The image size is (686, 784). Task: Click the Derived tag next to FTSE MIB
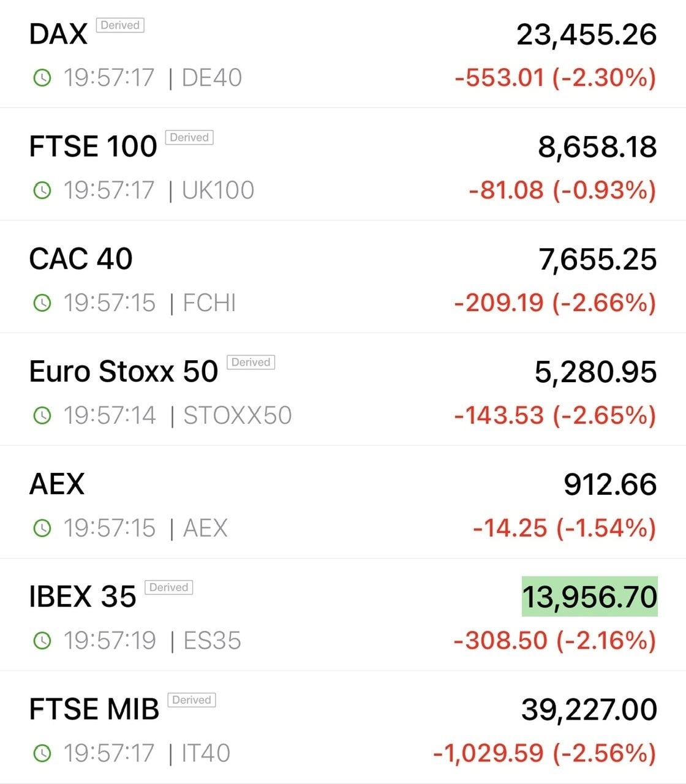192,699
